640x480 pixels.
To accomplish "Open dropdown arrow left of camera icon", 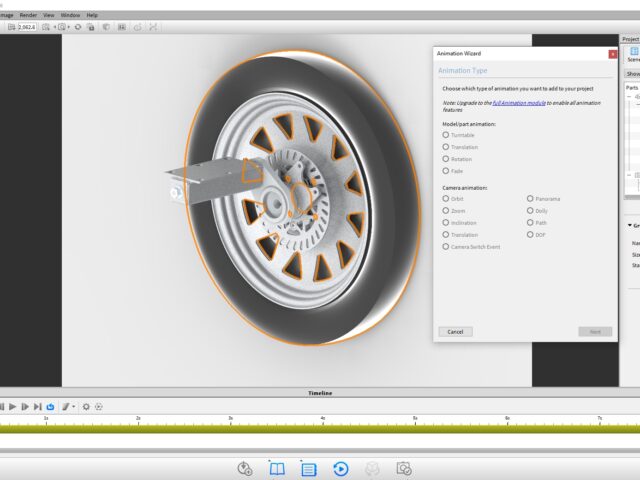I will tap(55, 27).
